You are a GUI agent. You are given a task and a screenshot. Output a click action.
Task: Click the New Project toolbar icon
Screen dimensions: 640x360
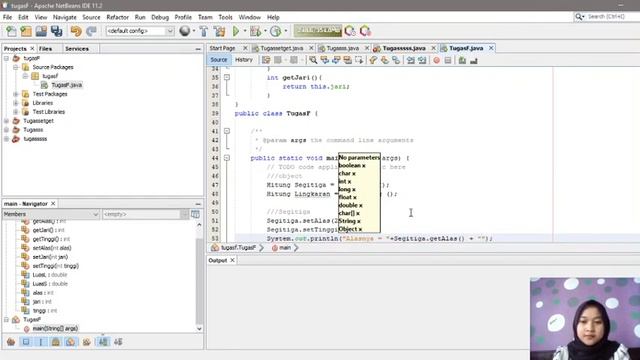[x=26, y=31]
